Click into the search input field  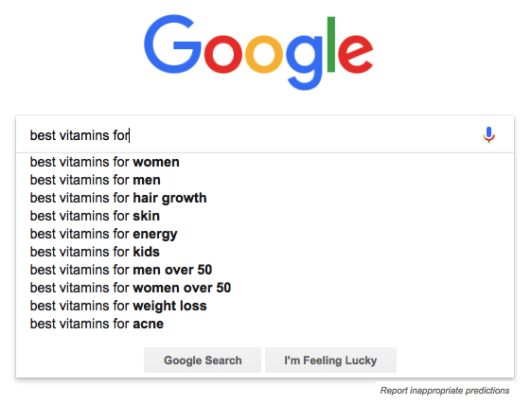(251, 135)
